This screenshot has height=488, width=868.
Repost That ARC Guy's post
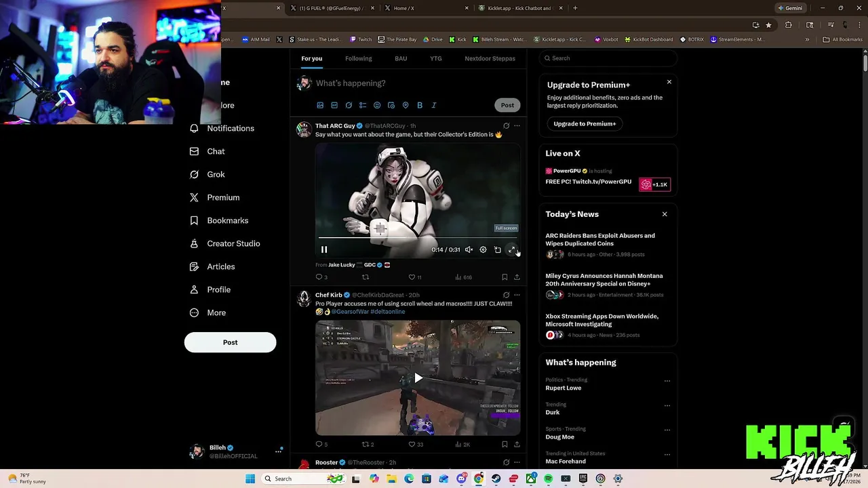tap(366, 277)
